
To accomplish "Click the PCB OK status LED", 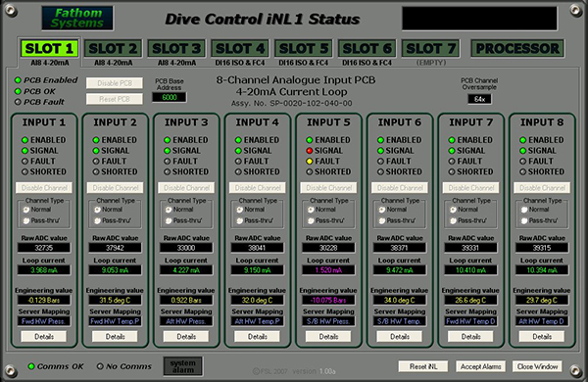I will coord(18,91).
